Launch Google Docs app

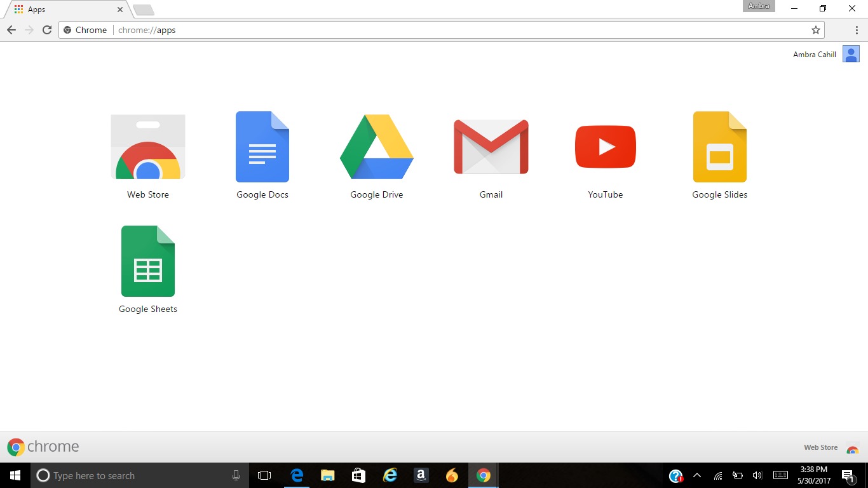point(262,147)
